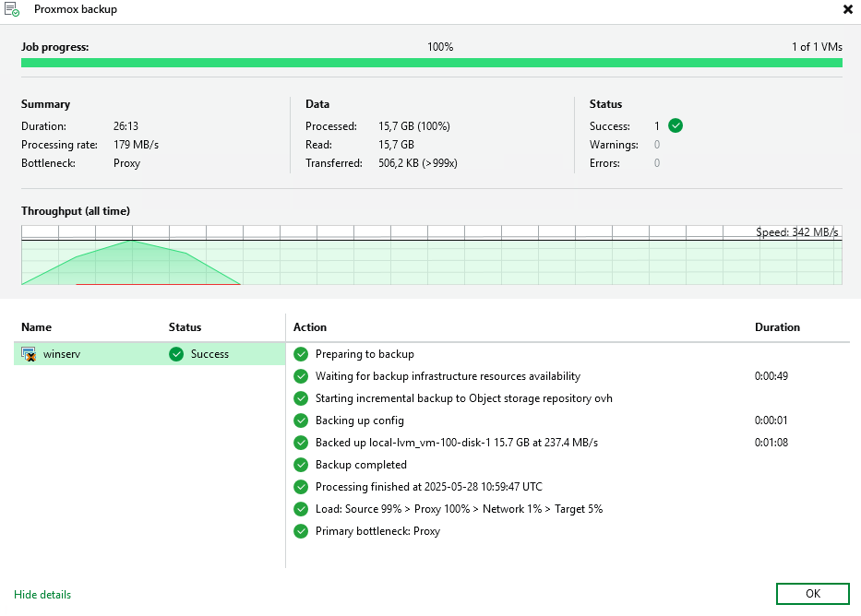Click the Transferred 506,2 KB (>999x) value
Viewport: 861px width, 616px height.
pyautogui.click(x=417, y=163)
